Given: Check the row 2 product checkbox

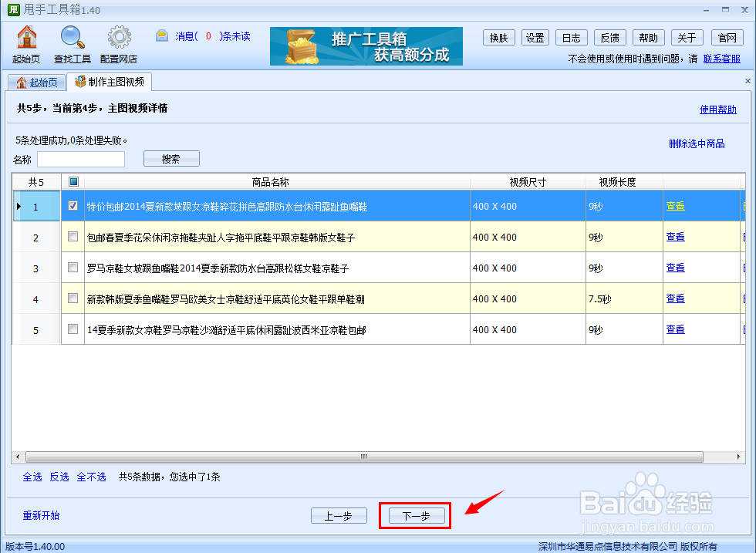Looking at the screenshot, I should point(73,237).
